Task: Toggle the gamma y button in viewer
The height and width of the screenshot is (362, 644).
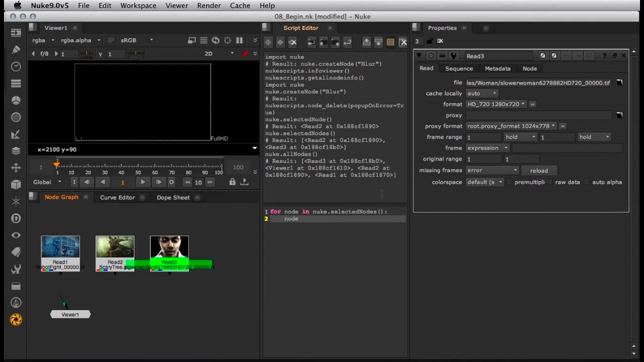Action: click(x=100, y=54)
